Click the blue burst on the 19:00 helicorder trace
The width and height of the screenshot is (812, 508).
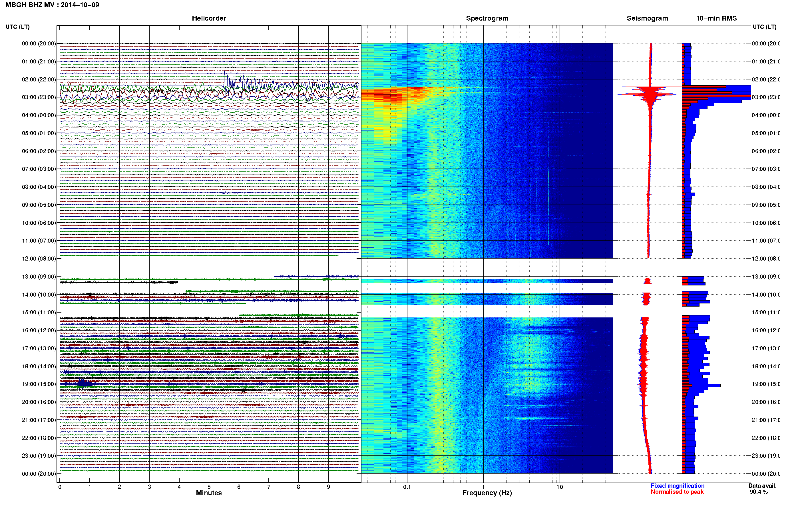pyautogui.click(x=83, y=383)
